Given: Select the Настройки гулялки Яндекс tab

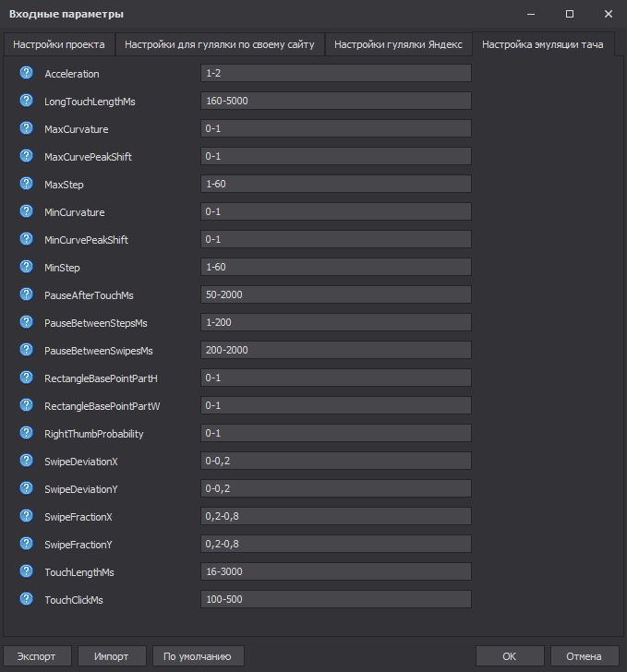Looking at the screenshot, I should click(398, 44).
